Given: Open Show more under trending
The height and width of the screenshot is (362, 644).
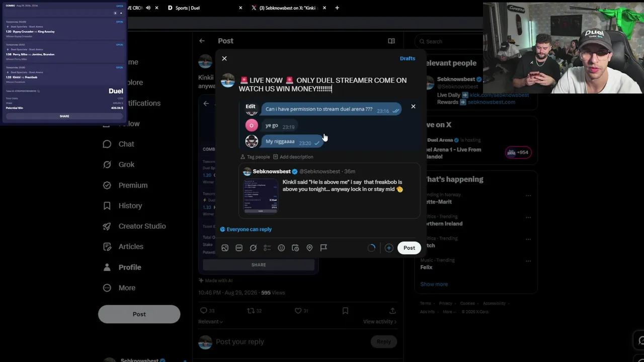Looking at the screenshot, I should coord(434,284).
